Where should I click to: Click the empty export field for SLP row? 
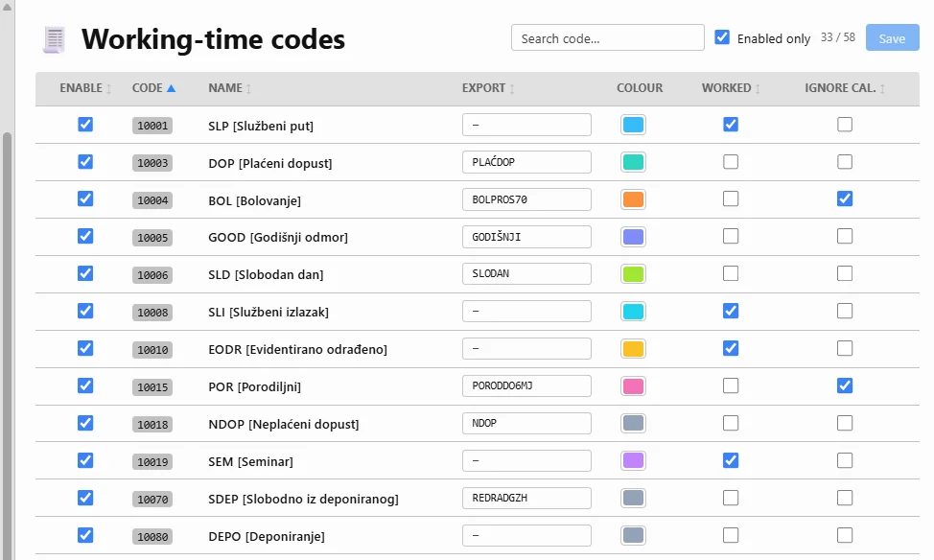tap(526, 125)
